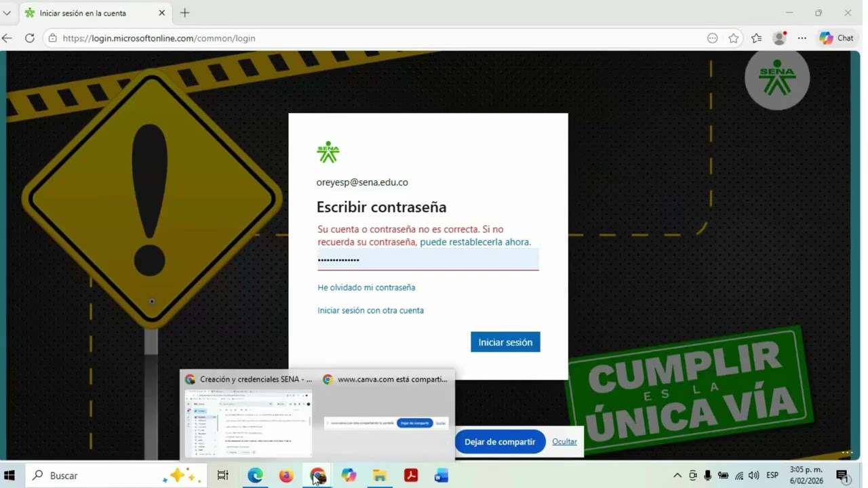The image size is (868, 488).
Task: Open the Windows Start menu
Action: click(9, 476)
